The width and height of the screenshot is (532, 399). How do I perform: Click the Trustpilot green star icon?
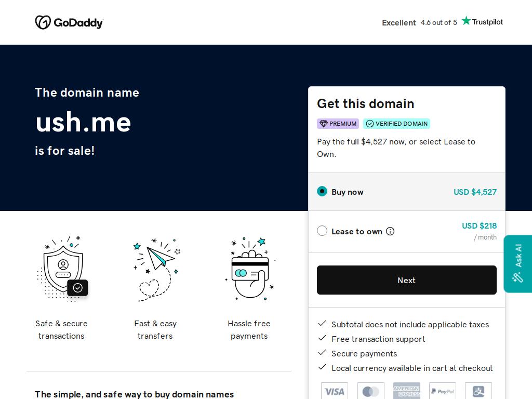pos(466,21)
